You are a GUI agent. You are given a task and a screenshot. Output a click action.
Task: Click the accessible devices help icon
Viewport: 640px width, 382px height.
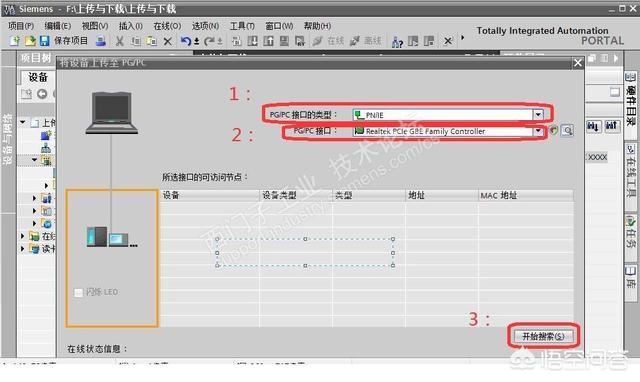pos(397,41)
